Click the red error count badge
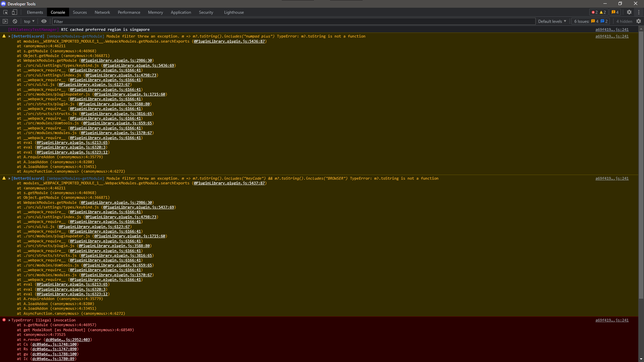The height and width of the screenshot is (362, 644). pyautogui.click(x=594, y=12)
